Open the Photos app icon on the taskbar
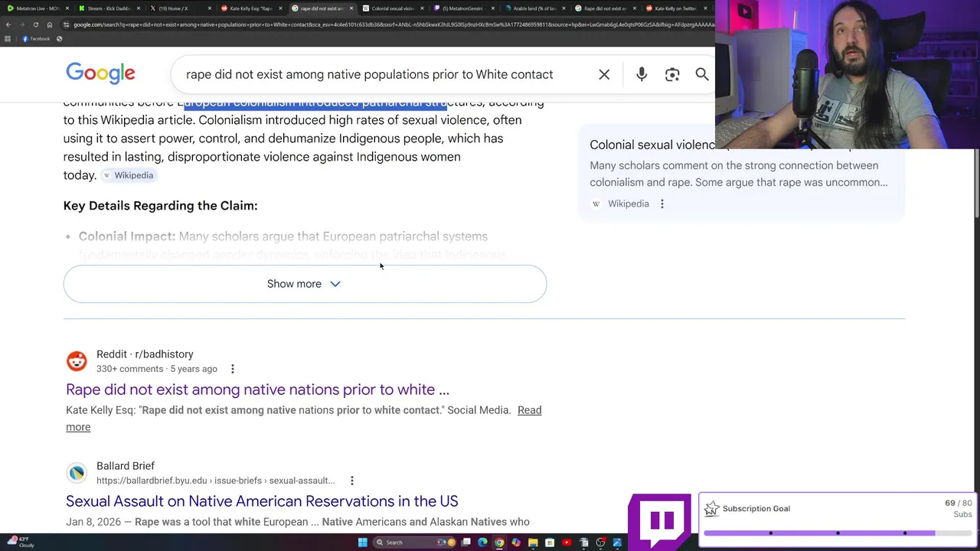980x551 pixels. (x=617, y=543)
